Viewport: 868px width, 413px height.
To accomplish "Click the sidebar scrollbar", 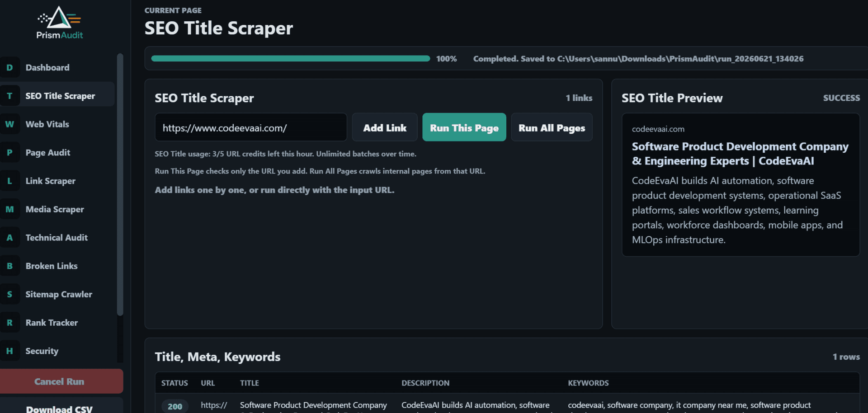I will click(120, 185).
